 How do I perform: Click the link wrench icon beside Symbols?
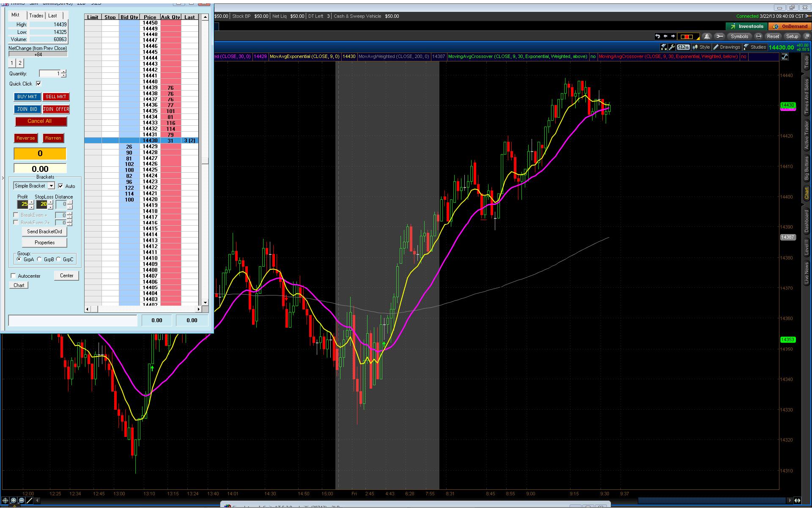pyautogui.click(x=719, y=36)
